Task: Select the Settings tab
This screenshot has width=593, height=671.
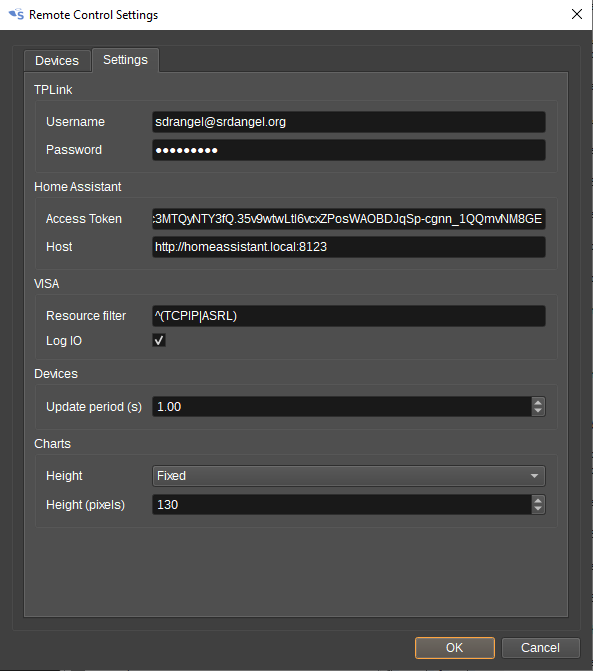Action: coord(125,60)
